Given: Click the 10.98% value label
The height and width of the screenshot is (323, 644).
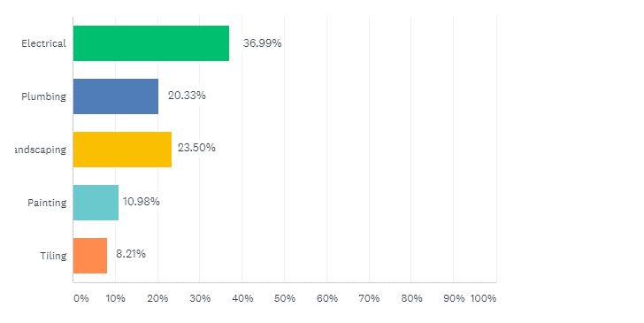Looking at the screenshot, I should [x=142, y=202].
